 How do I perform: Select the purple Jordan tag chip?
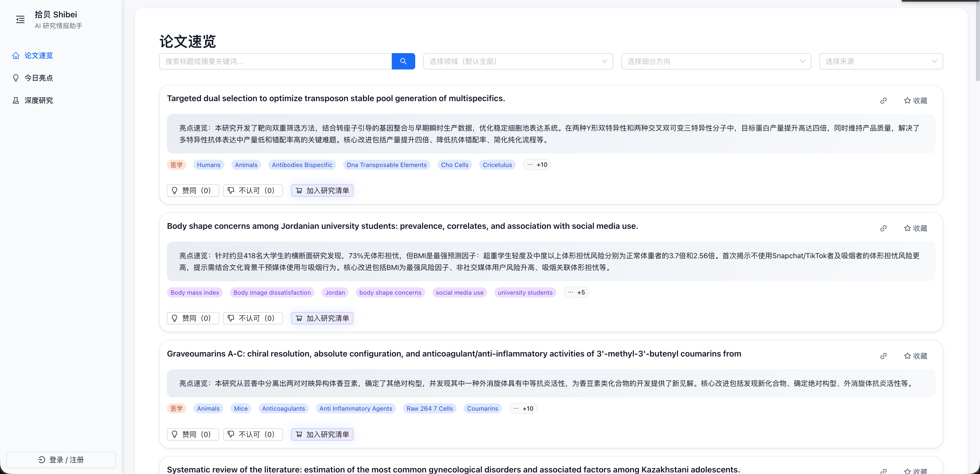point(335,292)
